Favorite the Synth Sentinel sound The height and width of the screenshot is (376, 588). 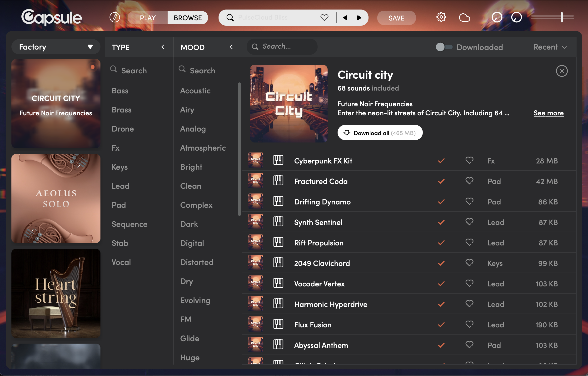click(469, 222)
